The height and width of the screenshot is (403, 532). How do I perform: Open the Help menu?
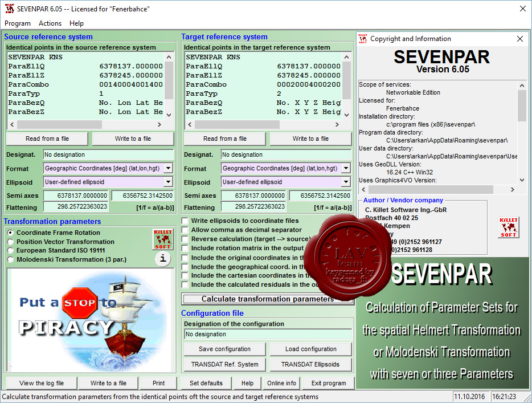click(x=76, y=23)
